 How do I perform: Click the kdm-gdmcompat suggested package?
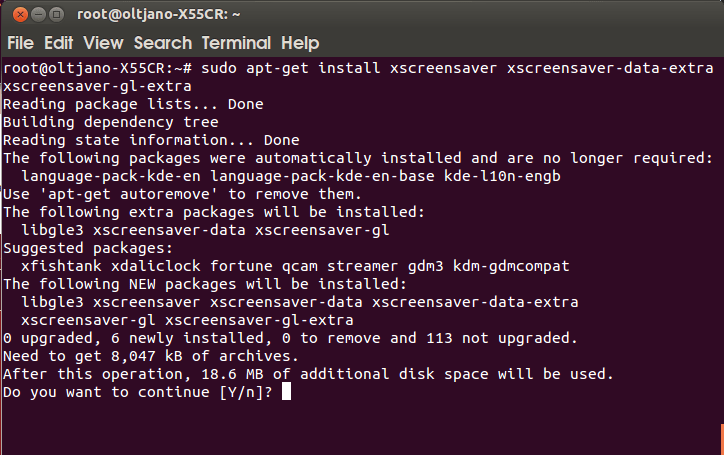coord(511,266)
